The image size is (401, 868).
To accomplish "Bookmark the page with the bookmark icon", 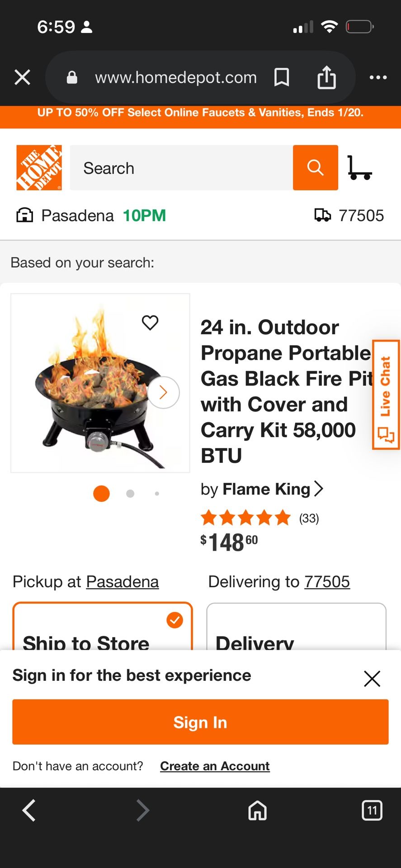I will click(x=281, y=77).
